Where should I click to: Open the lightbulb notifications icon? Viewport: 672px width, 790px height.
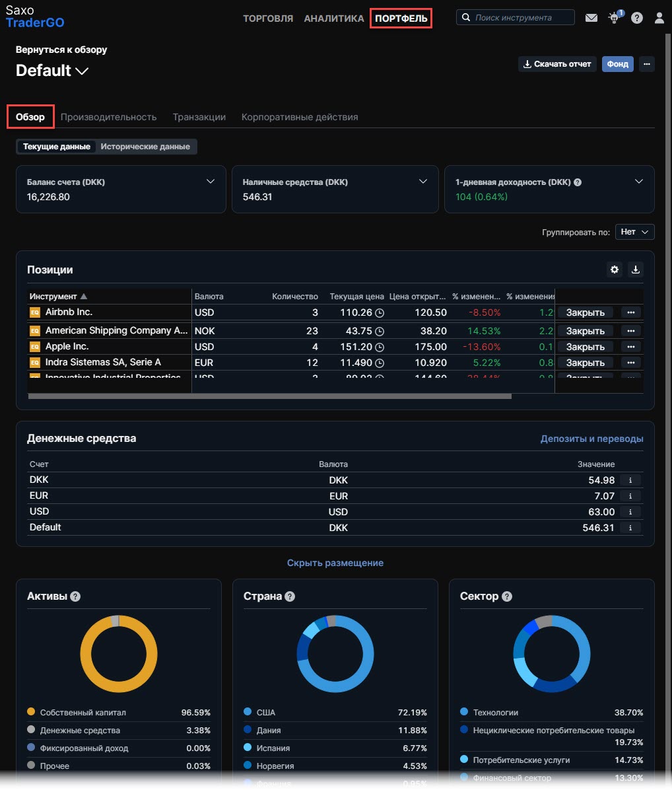pos(615,18)
